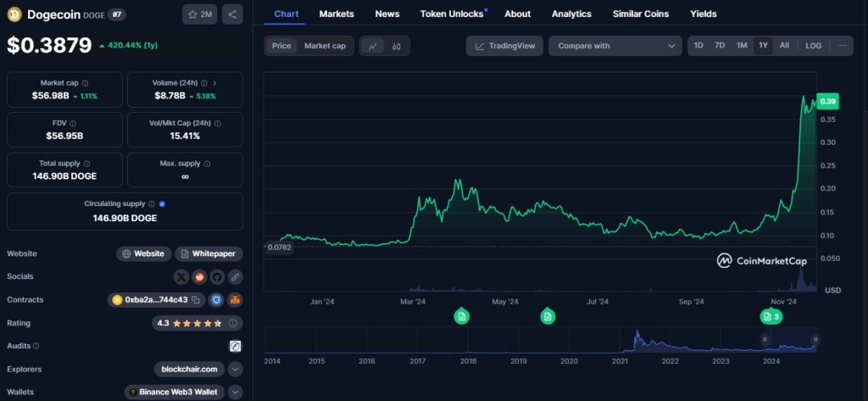
Task: Open the blockchair.com explorer link
Action: pyautogui.click(x=189, y=370)
